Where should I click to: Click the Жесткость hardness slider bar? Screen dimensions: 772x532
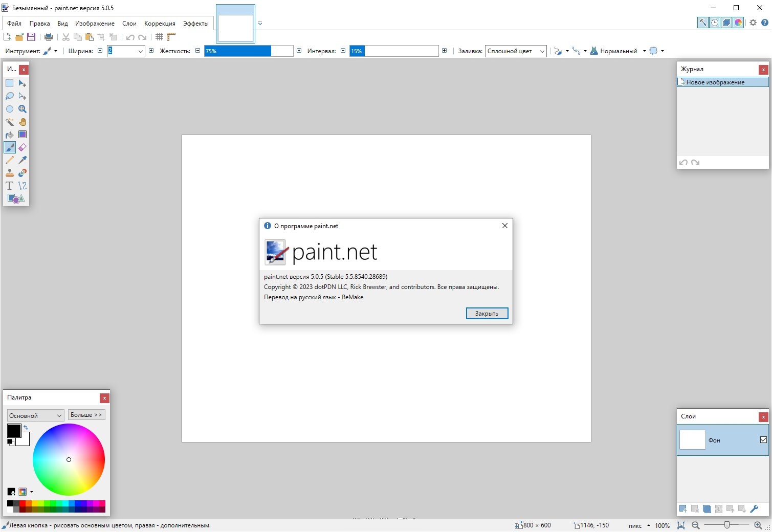click(249, 51)
